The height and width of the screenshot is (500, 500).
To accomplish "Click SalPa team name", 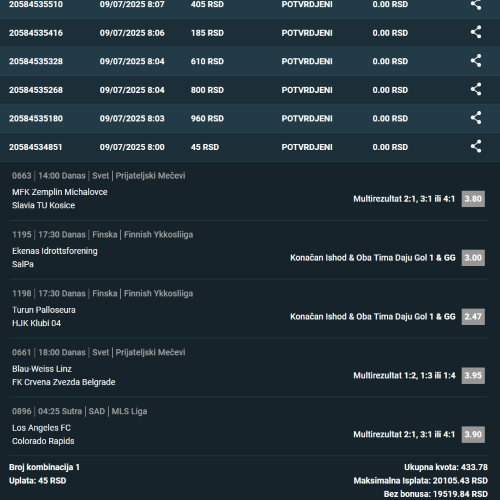I will (23, 264).
